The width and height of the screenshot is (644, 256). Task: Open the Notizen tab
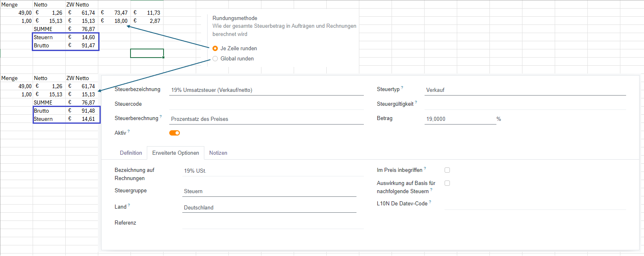(x=218, y=153)
